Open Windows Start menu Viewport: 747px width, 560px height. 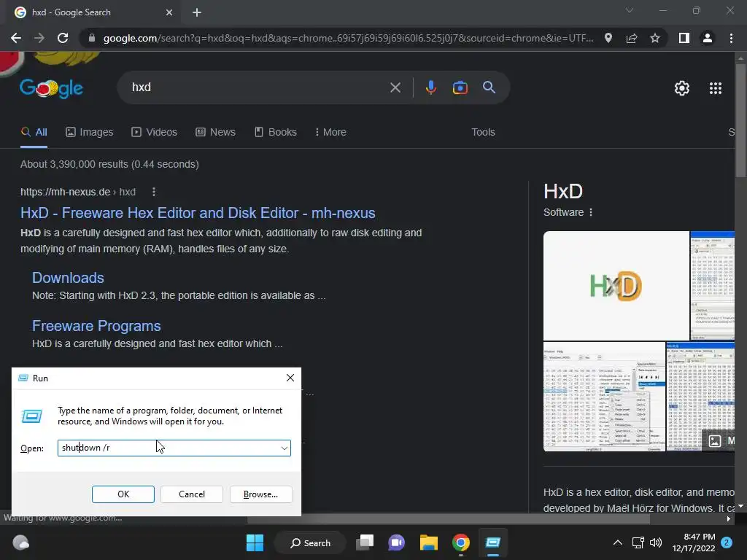pos(255,542)
